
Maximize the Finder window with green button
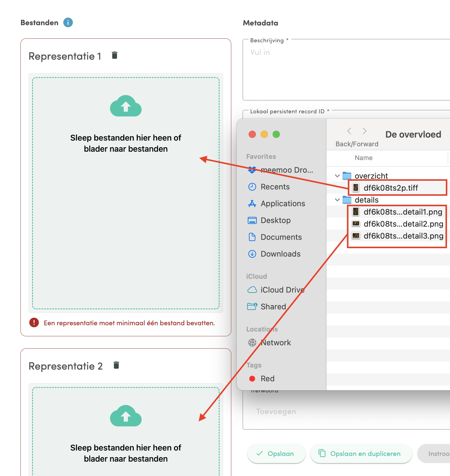276,134
